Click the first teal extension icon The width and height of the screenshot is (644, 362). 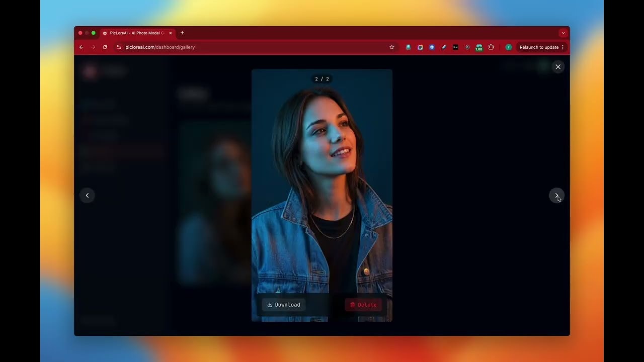coord(408,47)
